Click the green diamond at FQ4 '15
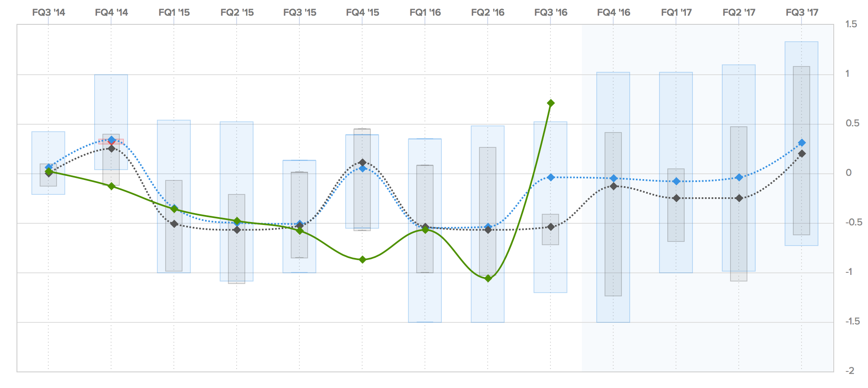 [x=363, y=260]
